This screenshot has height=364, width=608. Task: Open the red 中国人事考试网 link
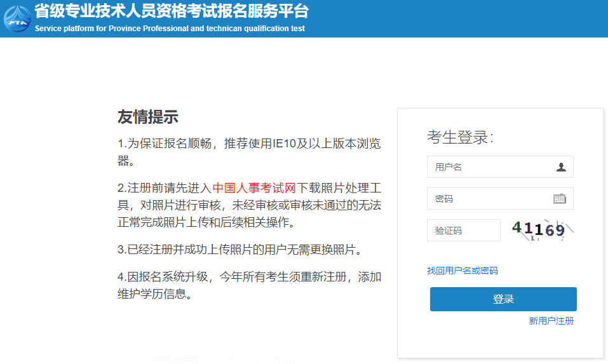(x=254, y=188)
